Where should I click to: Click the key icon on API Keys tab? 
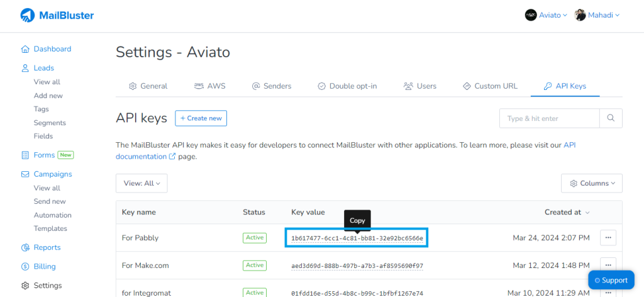[548, 86]
